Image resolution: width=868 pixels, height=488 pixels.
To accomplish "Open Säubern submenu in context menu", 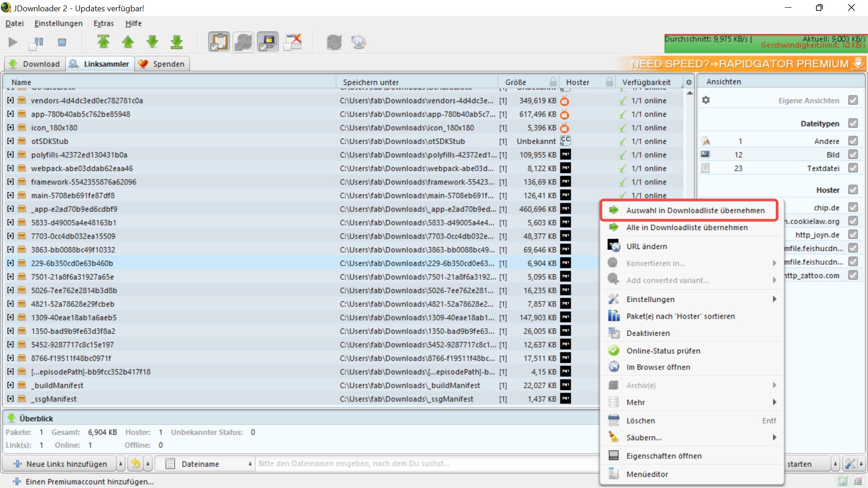I will tap(692, 437).
